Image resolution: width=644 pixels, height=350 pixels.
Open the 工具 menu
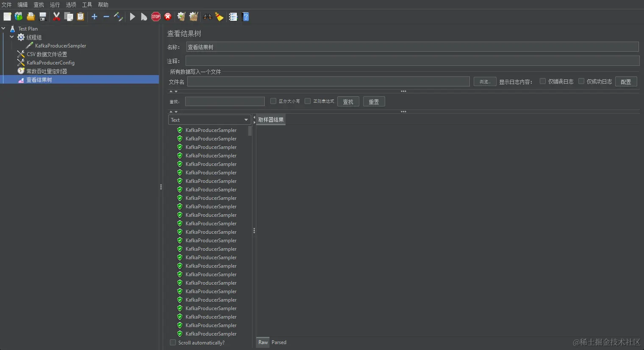click(87, 5)
